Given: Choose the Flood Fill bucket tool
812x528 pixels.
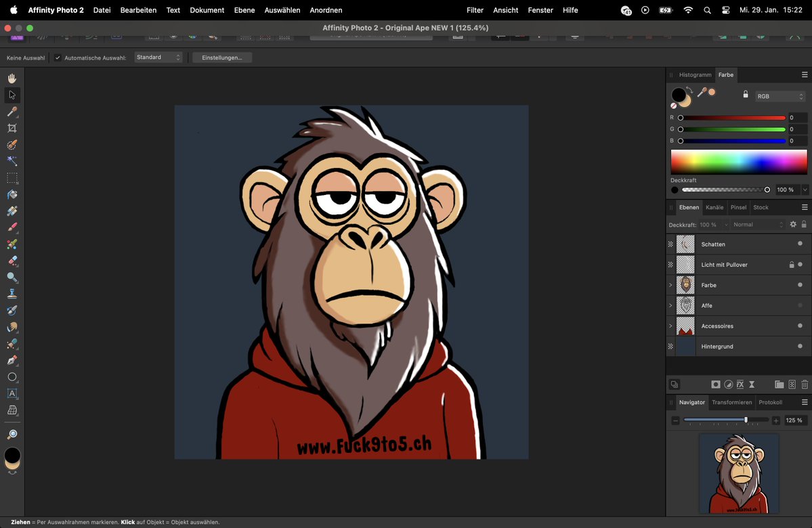Looking at the screenshot, I should (x=12, y=194).
